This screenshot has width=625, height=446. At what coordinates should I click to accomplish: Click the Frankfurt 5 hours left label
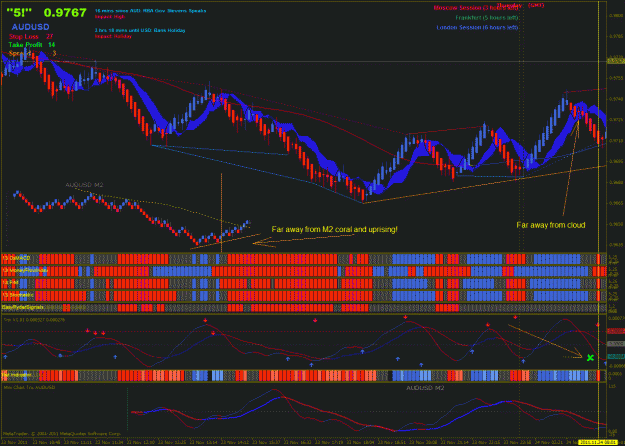tap(487, 18)
